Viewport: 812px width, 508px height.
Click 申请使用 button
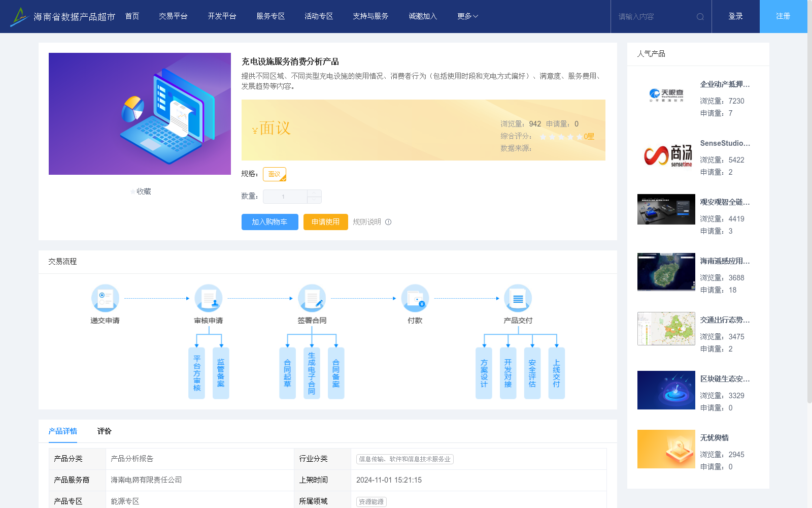pyautogui.click(x=325, y=222)
